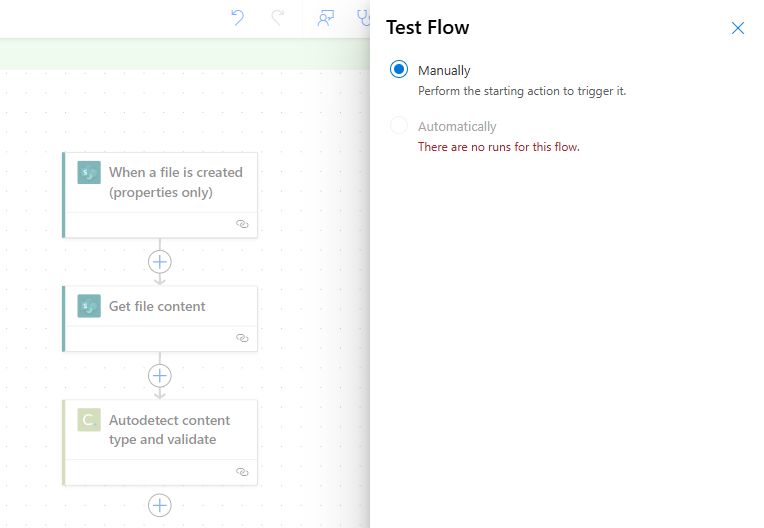The height and width of the screenshot is (528, 764).
Task: Insert step after Get file content
Action: tap(160, 376)
